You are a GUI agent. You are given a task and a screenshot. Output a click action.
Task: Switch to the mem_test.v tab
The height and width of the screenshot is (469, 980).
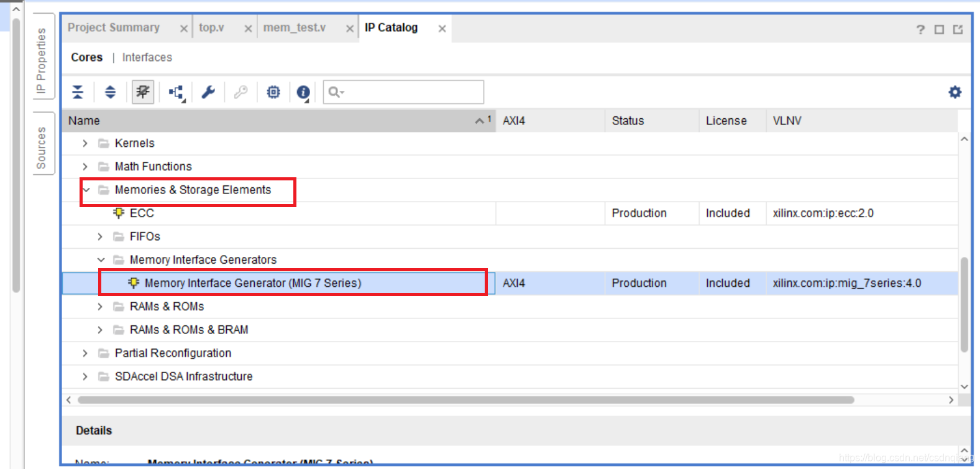(x=295, y=27)
